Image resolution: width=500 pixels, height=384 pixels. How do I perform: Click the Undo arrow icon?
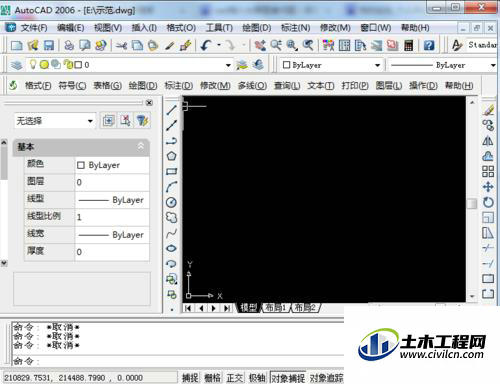(206, 45)
